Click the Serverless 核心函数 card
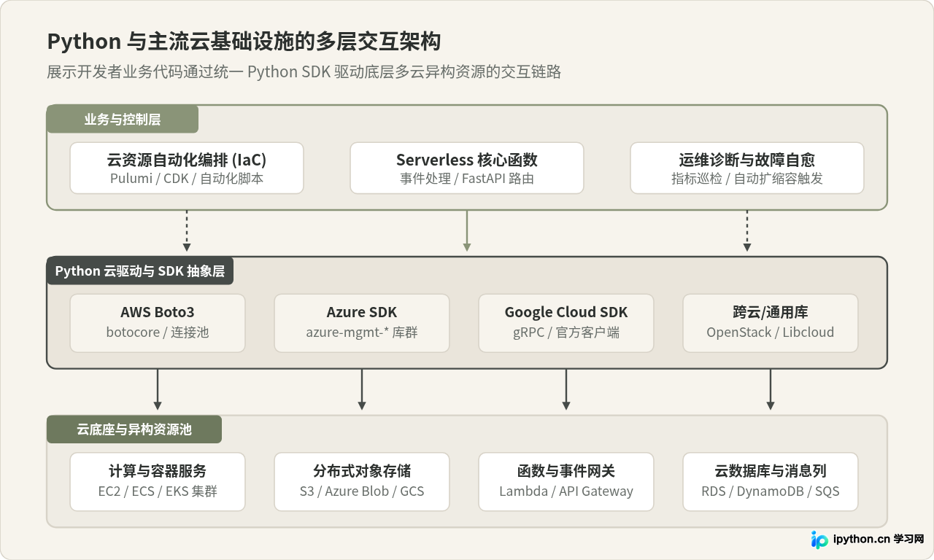Screen dimensions: 934x560 (467, 168)
